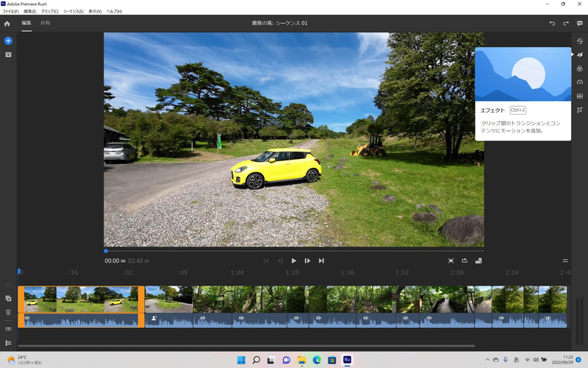Viewport: 588px width, 368px height.
Task: Open the Effects panel icon
Action: pos(580,54)
